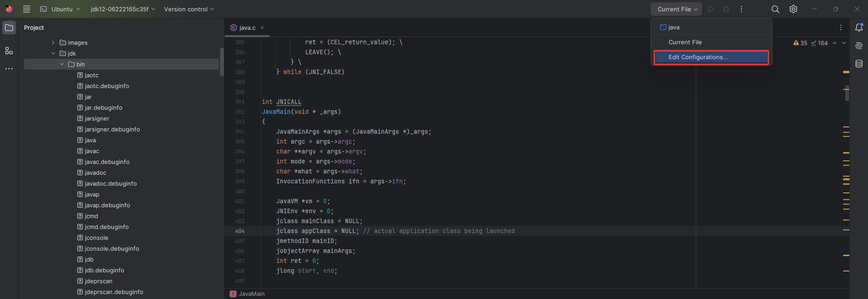Open IDE settings gear
Screen dimensions: 868x299
pyautogui.click(x=793, y=9)
